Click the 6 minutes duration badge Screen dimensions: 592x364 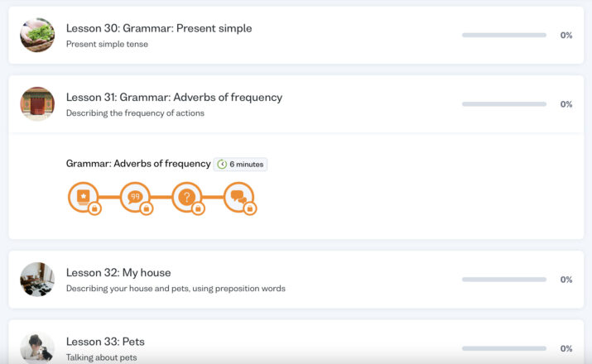[x=240, y=164]
